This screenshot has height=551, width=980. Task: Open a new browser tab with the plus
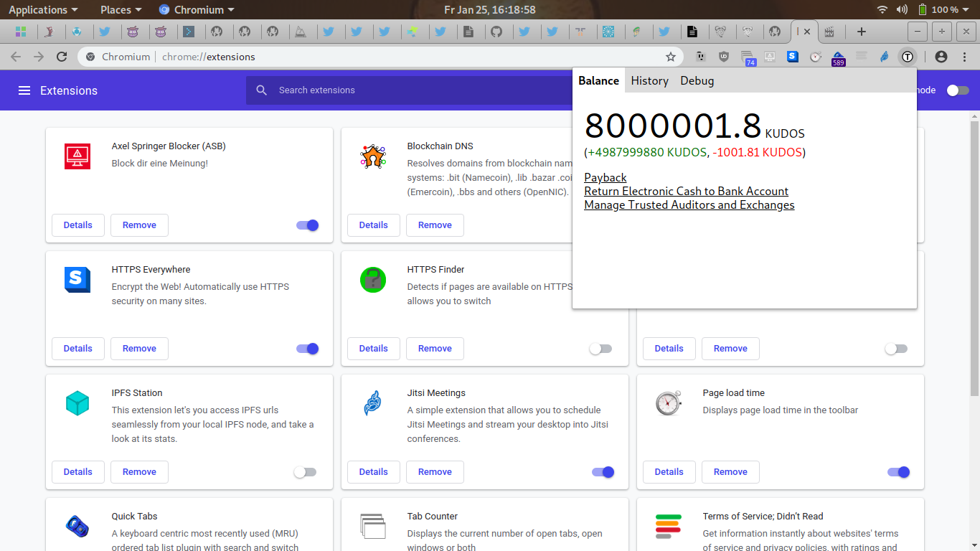tap(862, 32)
